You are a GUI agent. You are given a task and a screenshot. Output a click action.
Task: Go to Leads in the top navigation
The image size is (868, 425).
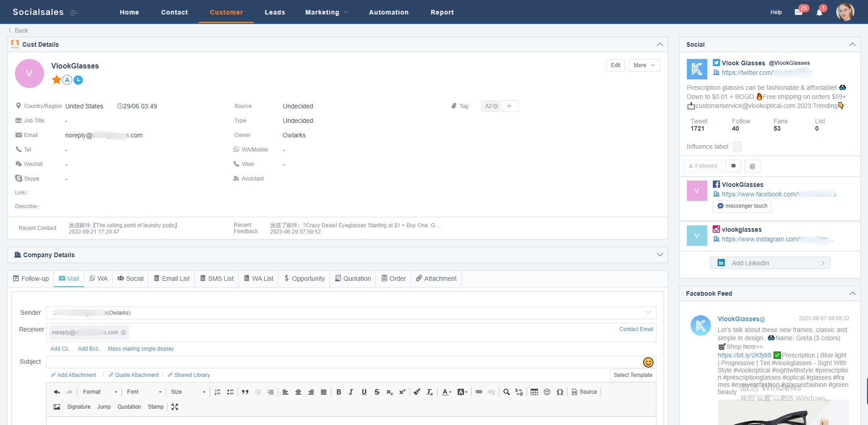(x=275, y=12)
